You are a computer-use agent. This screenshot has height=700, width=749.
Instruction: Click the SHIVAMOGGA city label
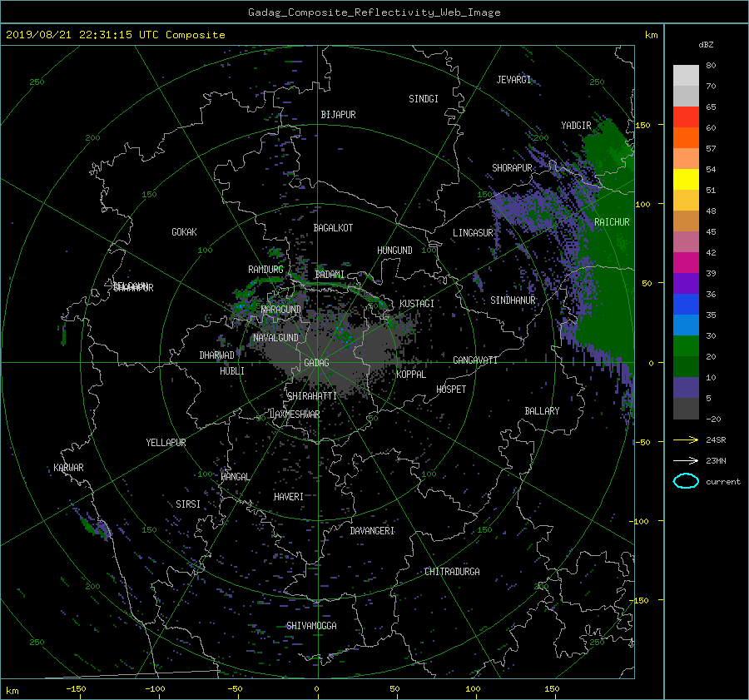pos(311,626)
